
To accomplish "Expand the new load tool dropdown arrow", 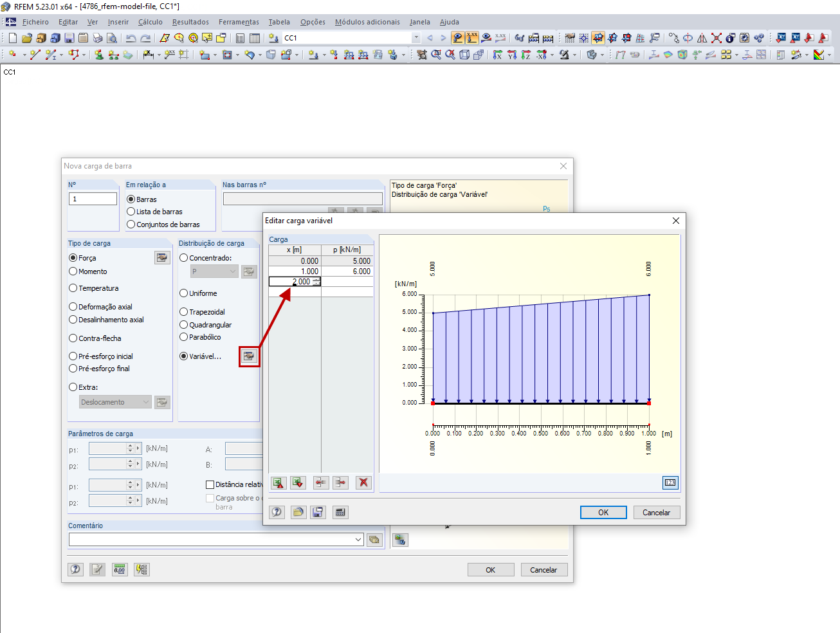I will click(324, 55).
